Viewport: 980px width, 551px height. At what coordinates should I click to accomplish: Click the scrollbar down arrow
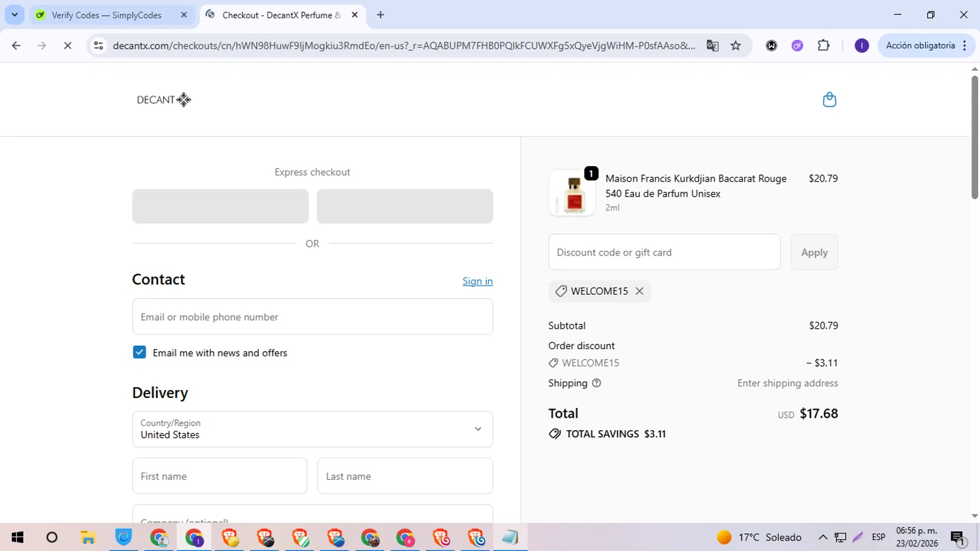pyautogui.click(x=975, y=516)
